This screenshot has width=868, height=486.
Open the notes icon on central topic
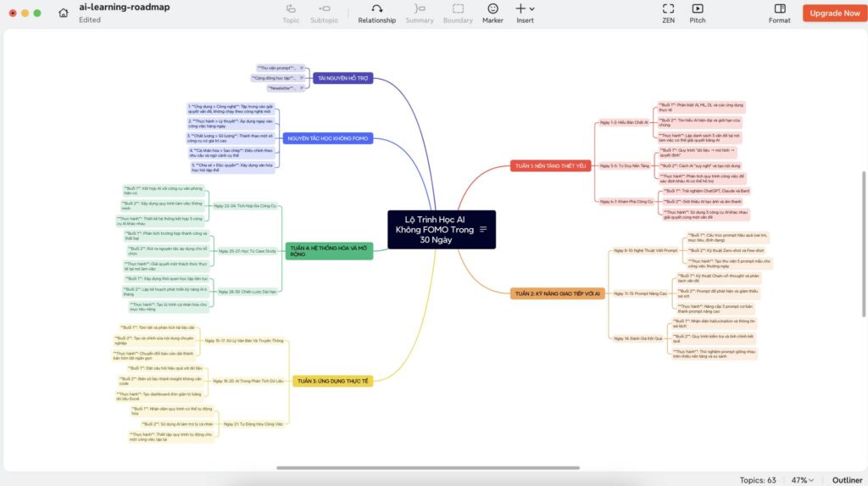[483, 230]
